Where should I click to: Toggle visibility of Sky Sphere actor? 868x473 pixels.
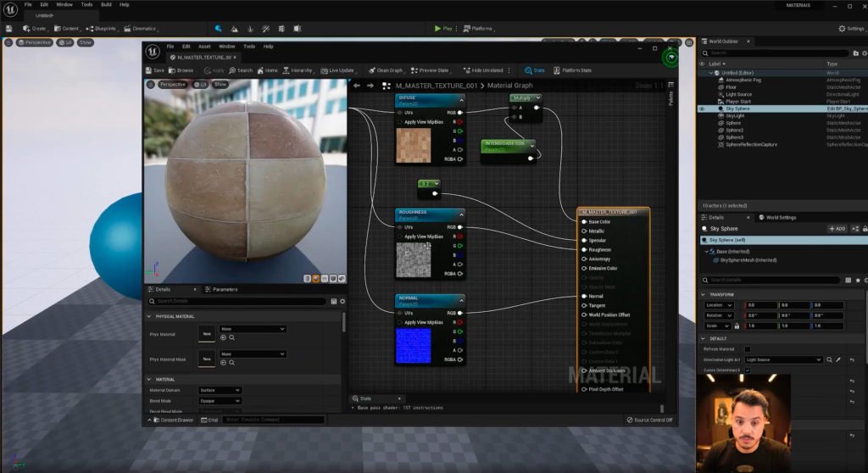[x=701, y=109]
